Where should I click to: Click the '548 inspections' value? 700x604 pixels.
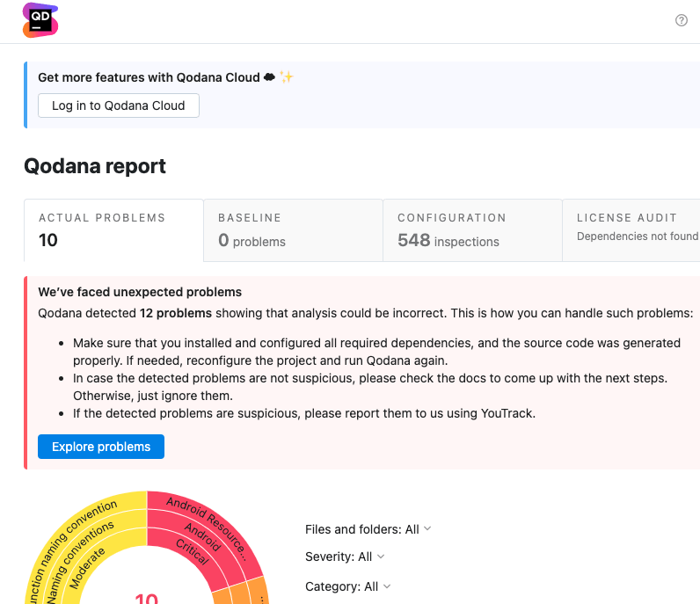448,241
